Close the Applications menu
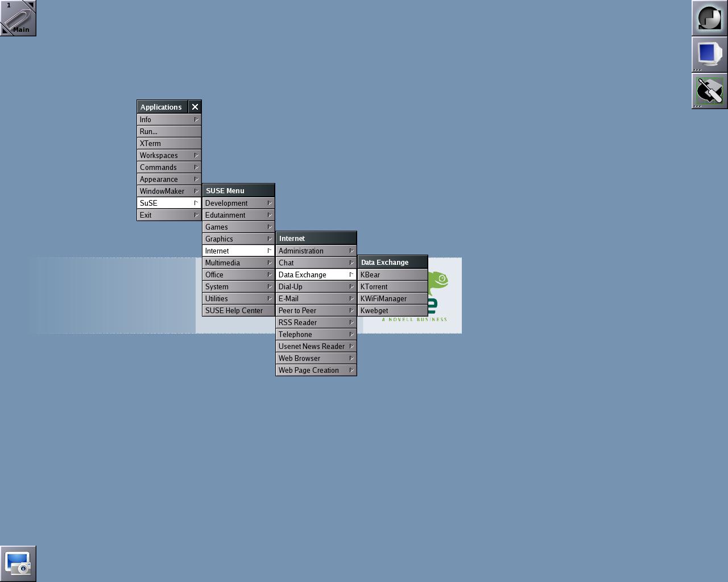Screen dimensions: 728x582 click(x=195, y=107)
